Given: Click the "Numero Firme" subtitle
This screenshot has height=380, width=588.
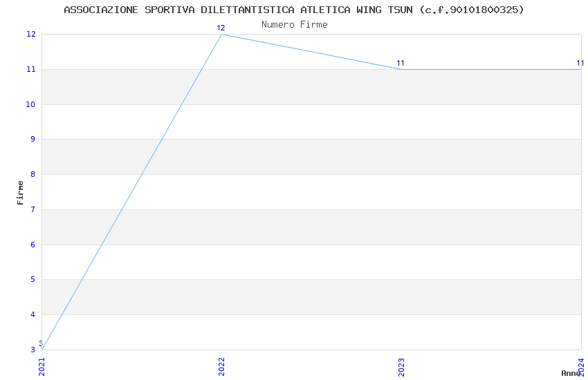Looking at the screenshot, I should (x=294, y=24).
